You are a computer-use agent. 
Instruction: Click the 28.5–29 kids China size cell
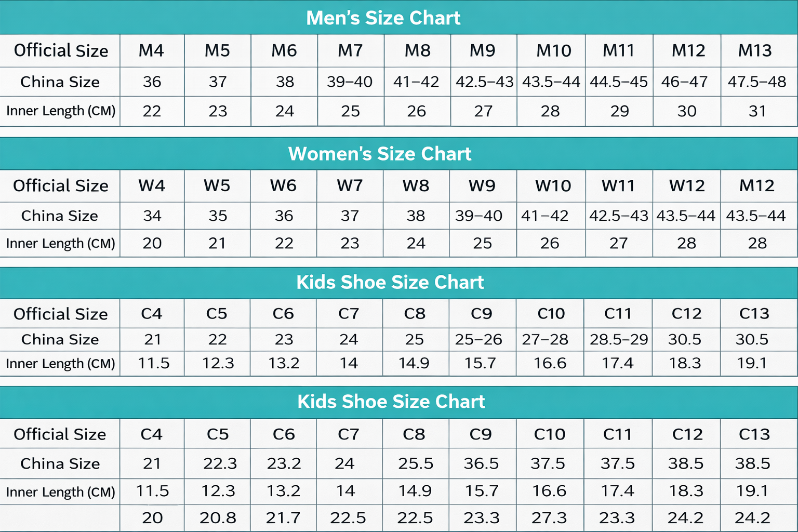coord(618,340)
